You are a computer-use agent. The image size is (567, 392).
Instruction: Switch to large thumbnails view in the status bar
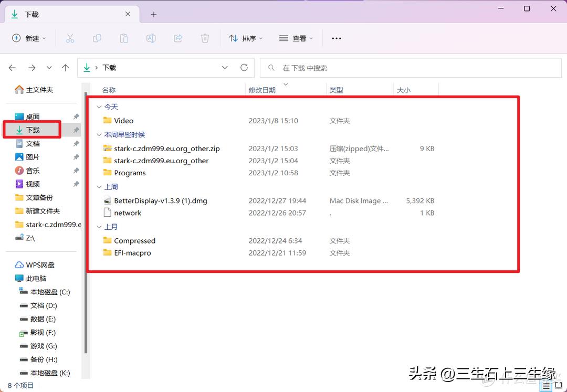pos(558,385)
